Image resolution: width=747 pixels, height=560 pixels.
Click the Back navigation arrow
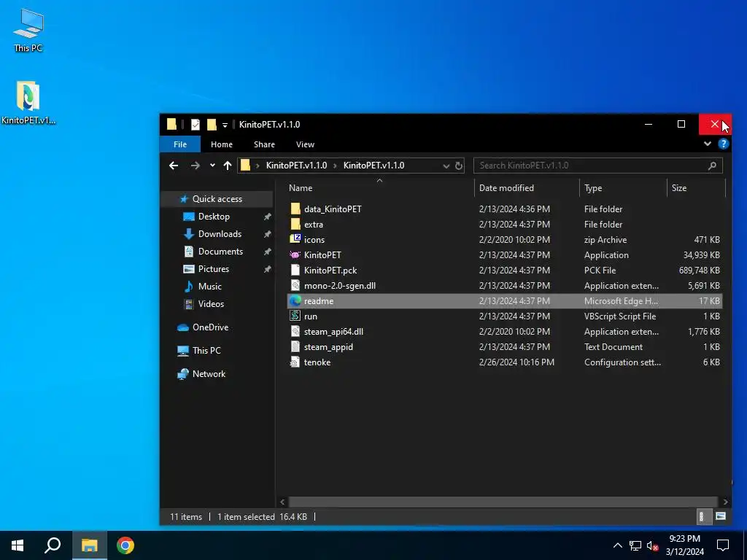(x=174, y=166)
